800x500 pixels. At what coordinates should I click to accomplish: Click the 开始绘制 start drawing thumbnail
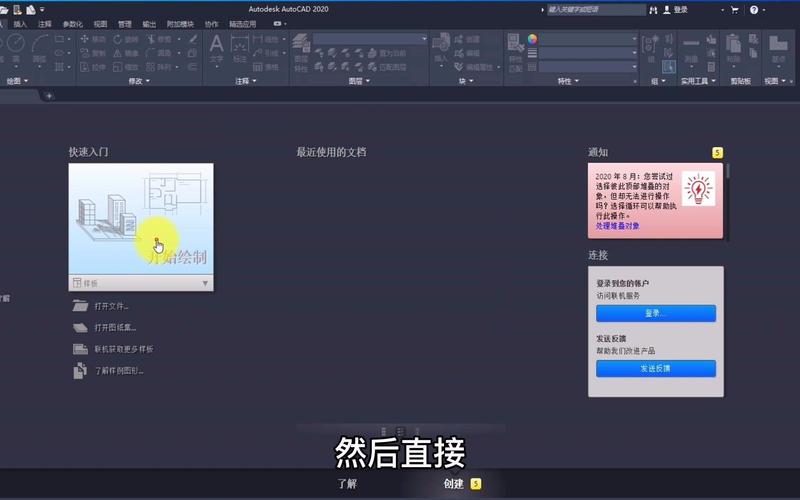141,218
